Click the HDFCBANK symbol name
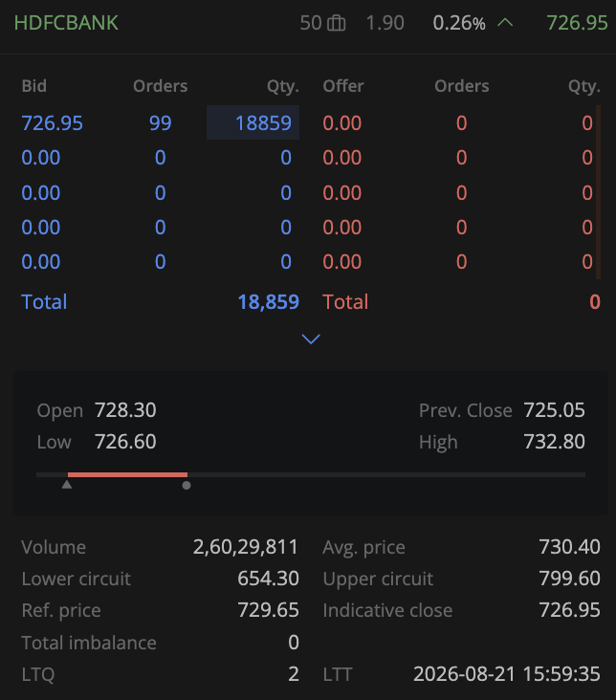This screenshot has width=616, height=700. [66, 23]
